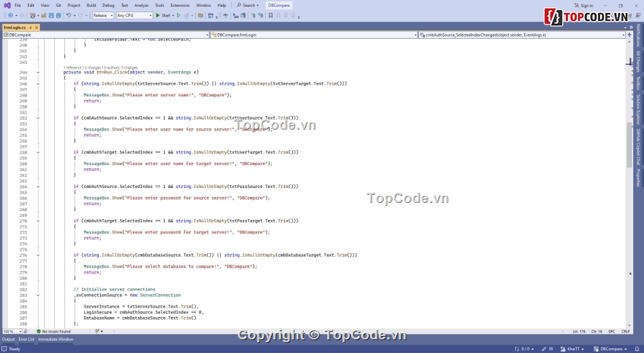The image size is (644, 353).
Task: Click the split editor icon above scrollbar
Action: pyautogui.click(x=629, y=35)
